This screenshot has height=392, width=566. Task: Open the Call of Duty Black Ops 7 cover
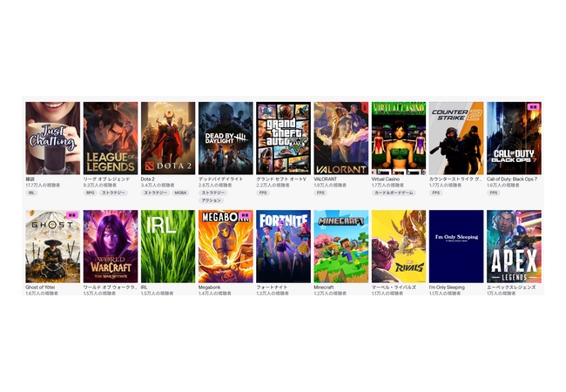point(513,138)
